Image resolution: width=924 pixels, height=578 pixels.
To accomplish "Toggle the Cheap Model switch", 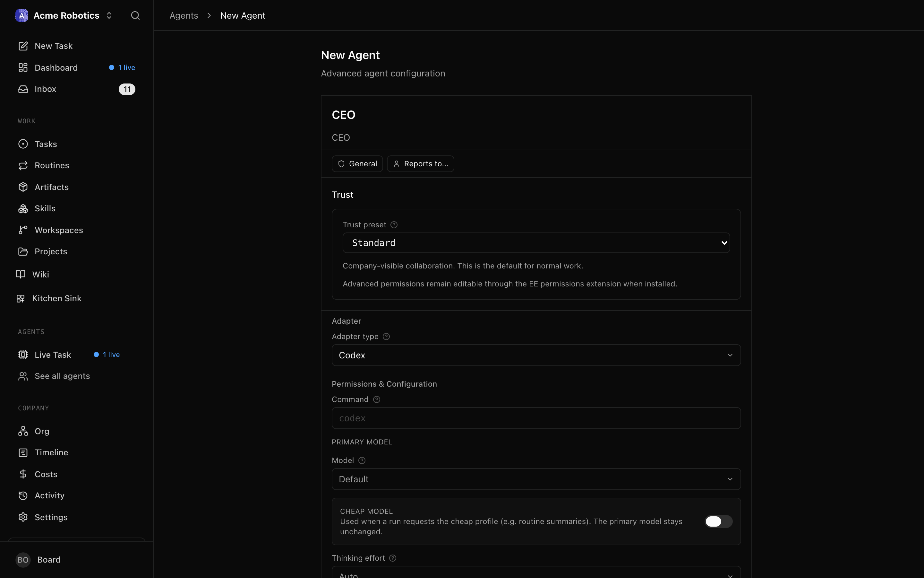I will tap(718, 521).
